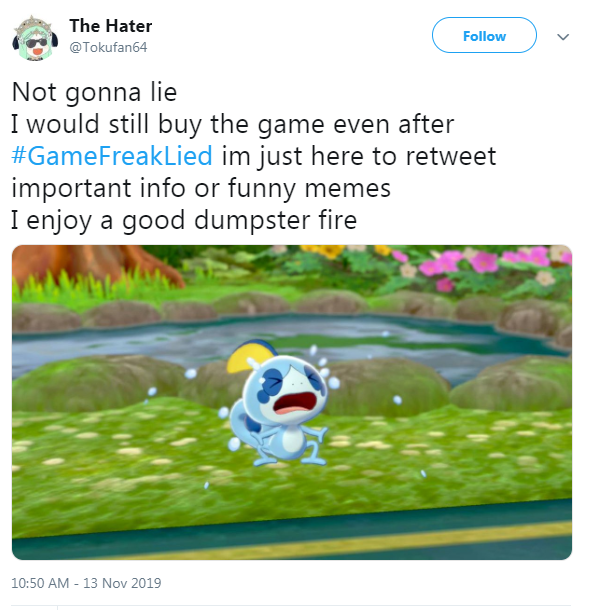594x610 pixels.
Task: View the attached Sobble image
Action: (292, 402)
